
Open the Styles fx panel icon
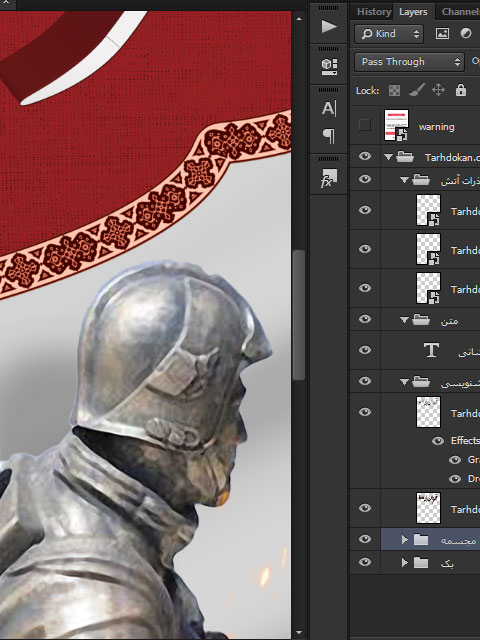point(329,179)
